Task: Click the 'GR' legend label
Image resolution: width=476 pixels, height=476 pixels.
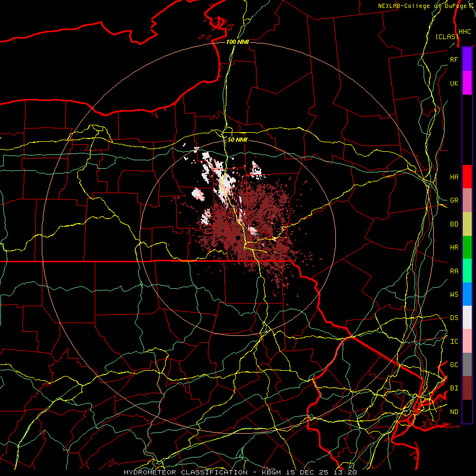Action: 454,200
